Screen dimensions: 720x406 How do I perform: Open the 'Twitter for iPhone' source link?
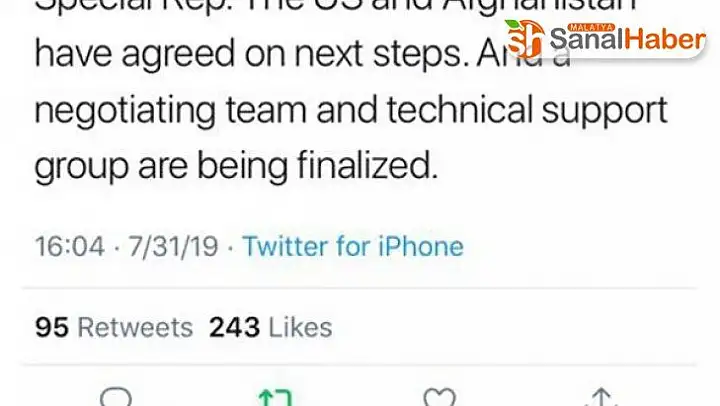click(353, 246)
